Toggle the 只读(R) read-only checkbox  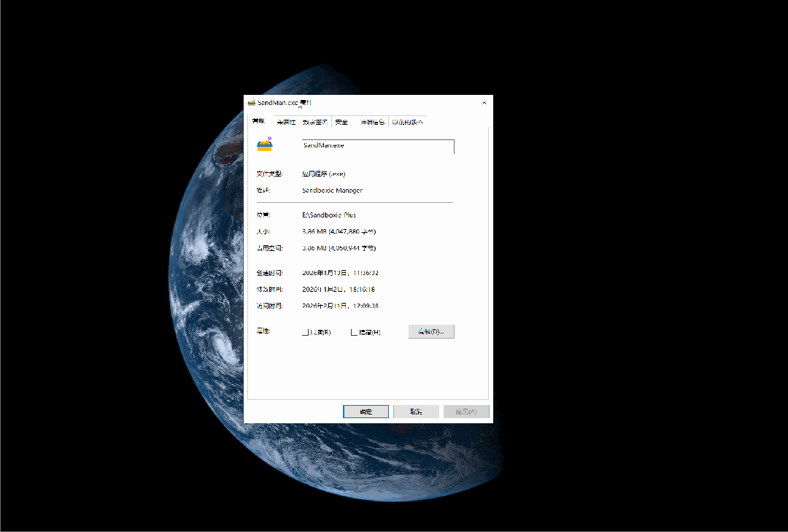(306, 332)
